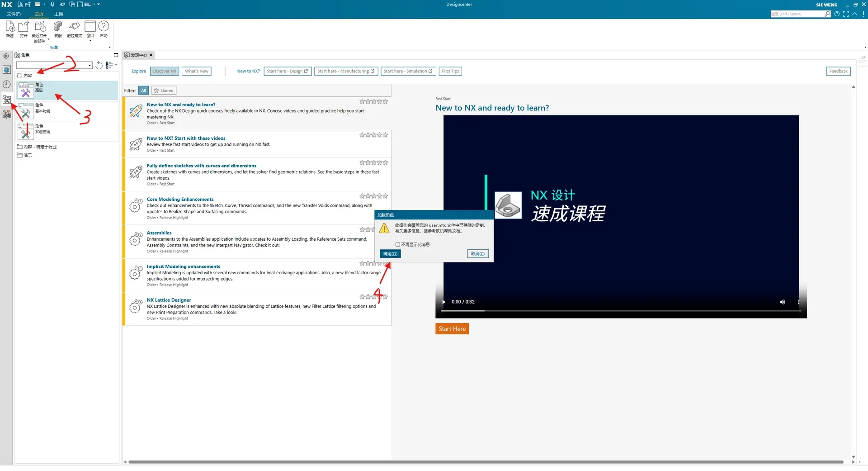Screen dimensions: 868x471
Task: Check the 不再显示此消息 checkbox
Action: click(x=398, y=245)
